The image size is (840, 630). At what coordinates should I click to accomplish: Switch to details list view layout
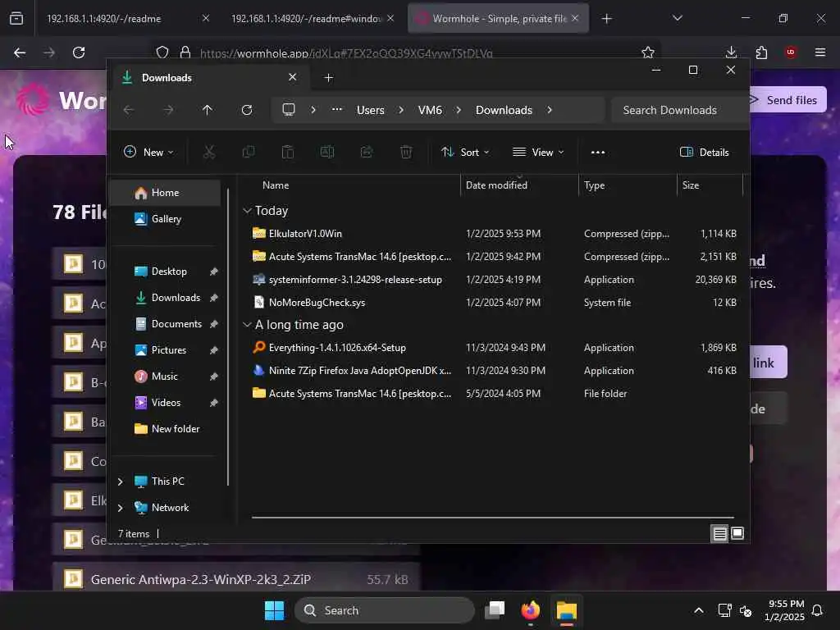point(719,533)
